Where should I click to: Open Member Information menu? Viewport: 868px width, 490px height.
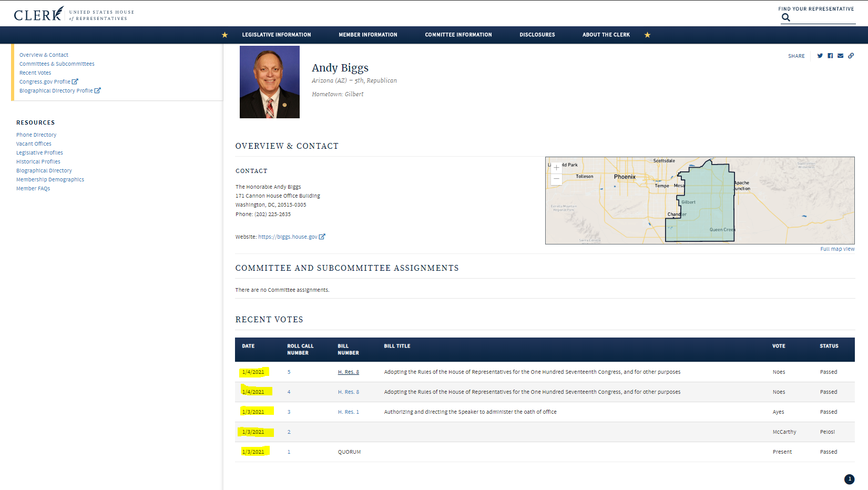pos(368,35)
